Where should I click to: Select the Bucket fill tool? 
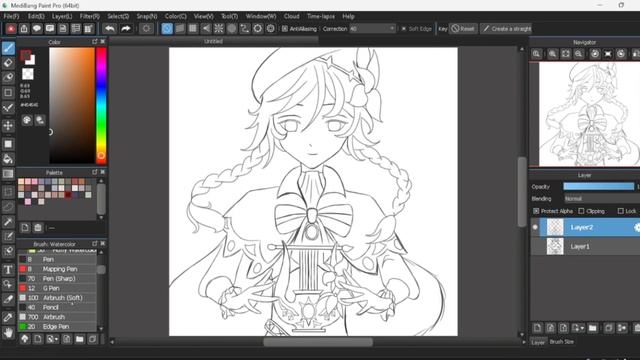tap(8, 159)
